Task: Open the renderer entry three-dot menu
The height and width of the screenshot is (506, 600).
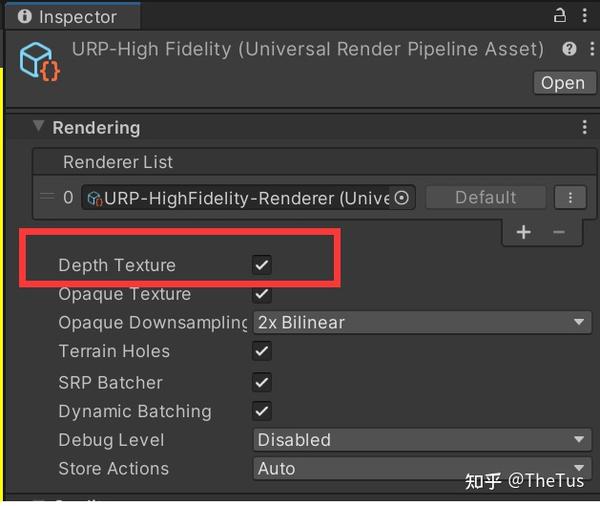Action: click(570, 198)
